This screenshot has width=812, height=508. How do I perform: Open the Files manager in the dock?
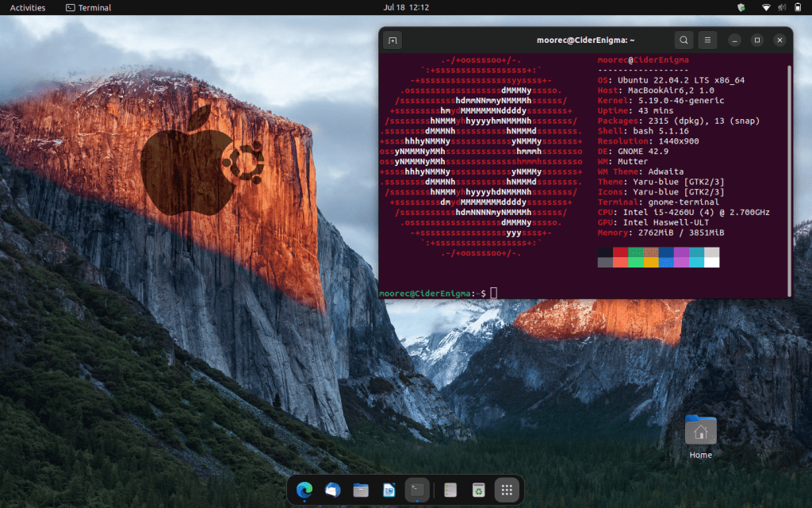pos(361,491)
